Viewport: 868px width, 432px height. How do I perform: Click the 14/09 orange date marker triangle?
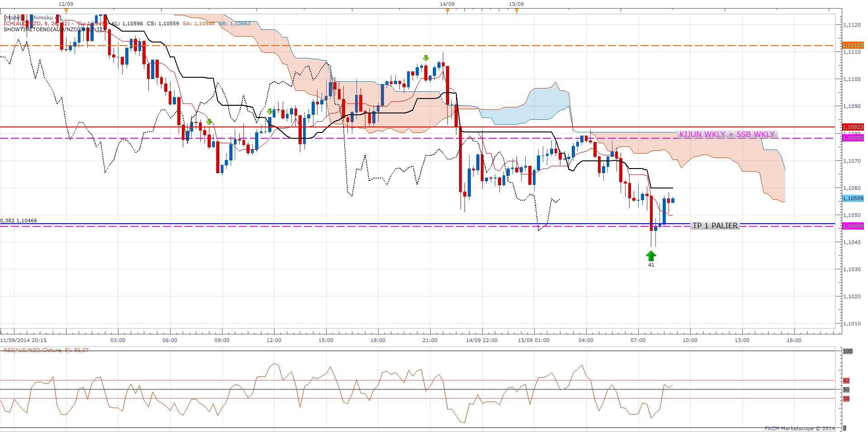tap(447, 10)
